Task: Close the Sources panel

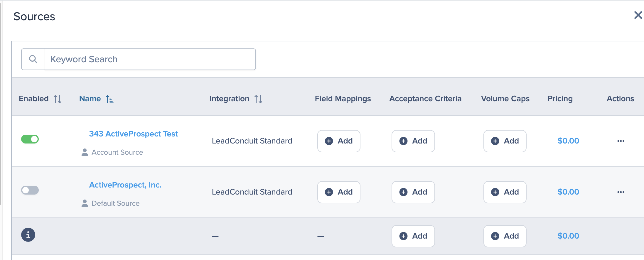Action: [x=638, y=15]
